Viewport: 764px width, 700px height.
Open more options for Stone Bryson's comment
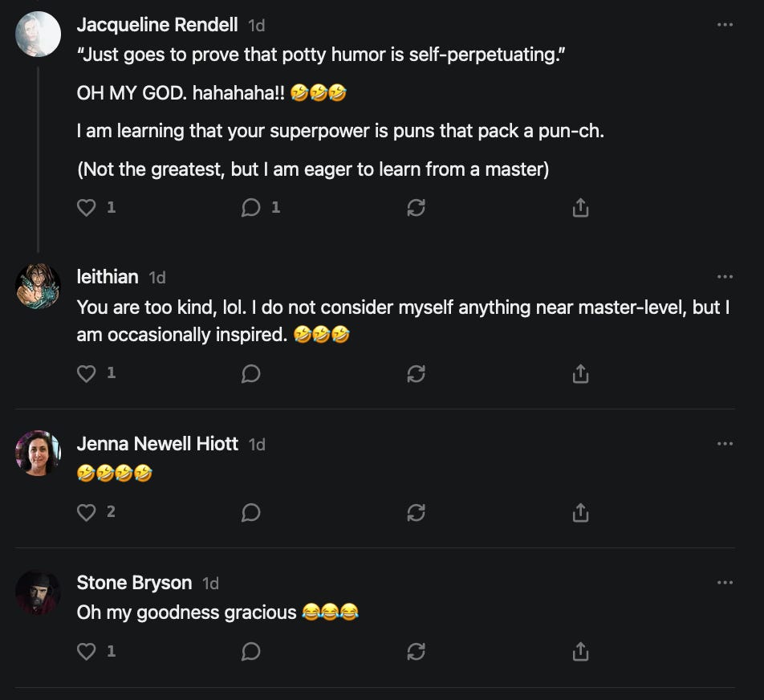coord(725,583)
